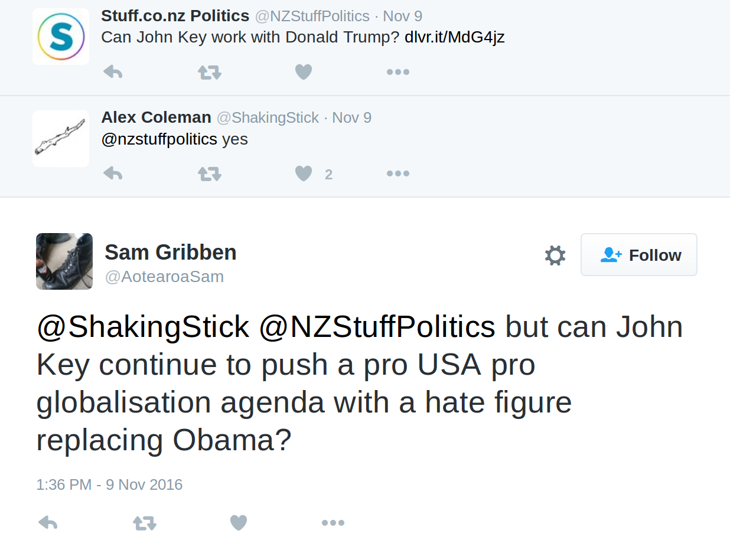Like Alex Coleman's tweet with 2 likes
This screenshot has height=560, width=730.
(304, 173)
